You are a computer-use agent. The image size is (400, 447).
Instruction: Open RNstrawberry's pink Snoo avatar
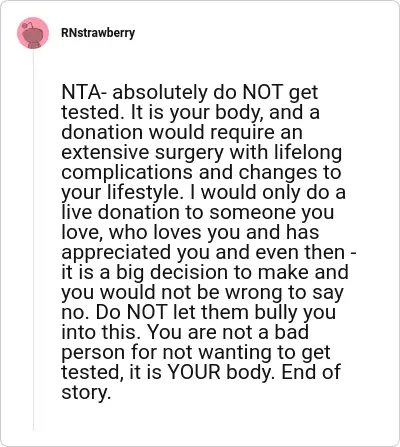tap(33, 33)
